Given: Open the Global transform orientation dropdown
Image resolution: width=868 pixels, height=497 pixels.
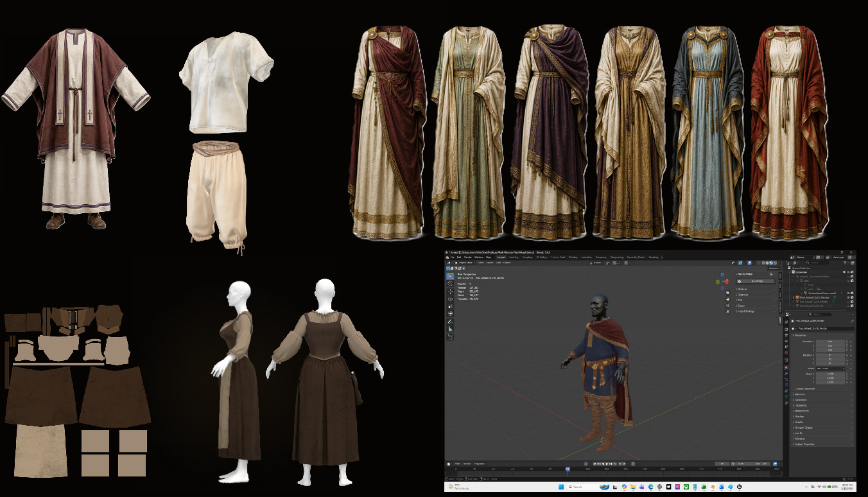Looking at the screenshot, I should pyautogui.click(x=597, y=263).
